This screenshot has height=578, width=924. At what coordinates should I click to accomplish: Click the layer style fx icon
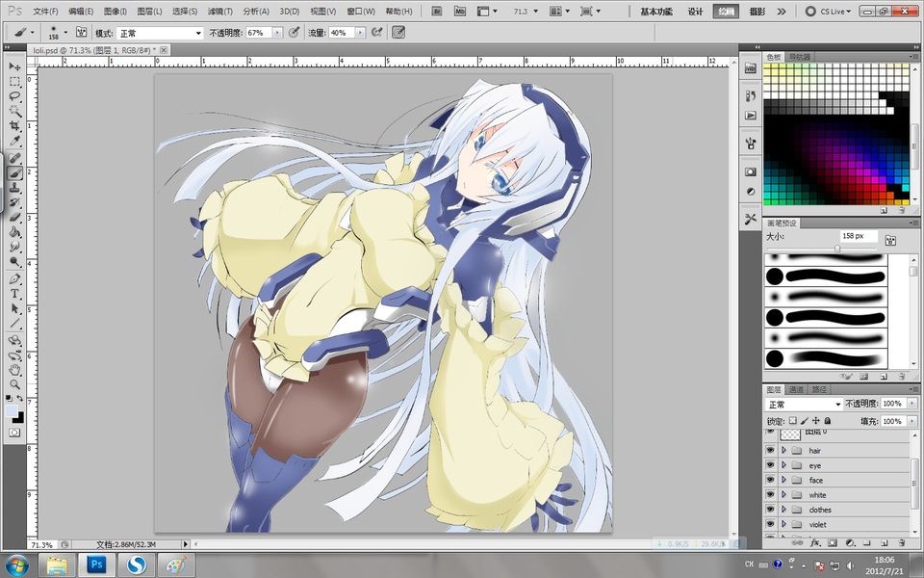click(814, 542)
